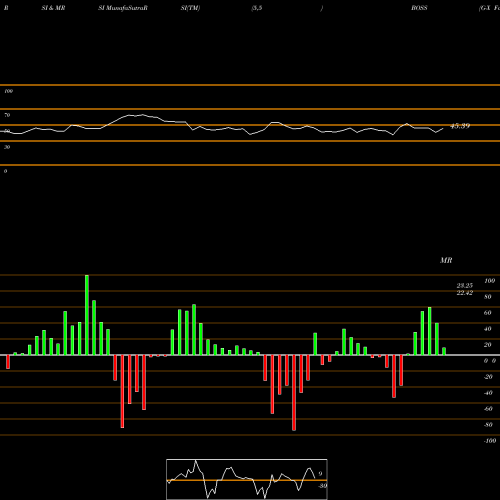
Task: Click the MR axis label -40
Action: coord(488,393)
